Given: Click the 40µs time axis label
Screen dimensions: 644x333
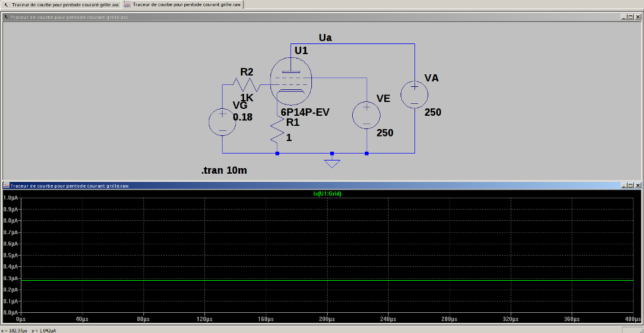Looking at the screenshot, I should click(82, 319).
